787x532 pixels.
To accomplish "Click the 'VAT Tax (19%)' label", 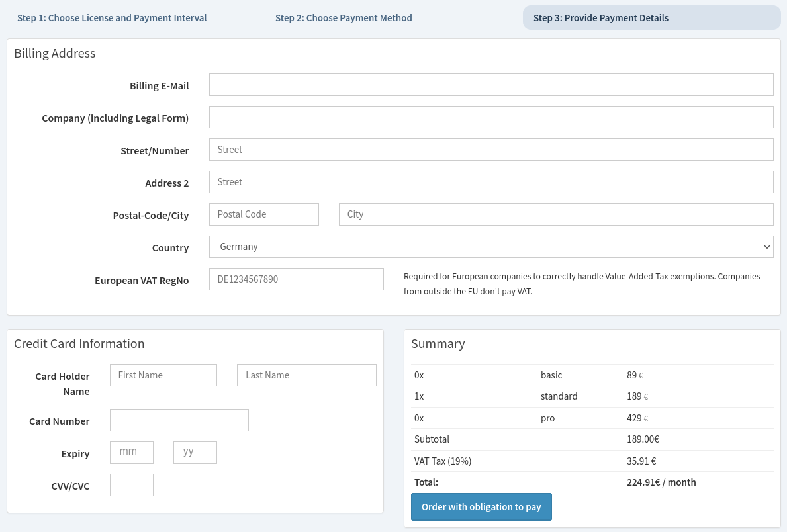I will pyautogui.click(x=443, y=461).
